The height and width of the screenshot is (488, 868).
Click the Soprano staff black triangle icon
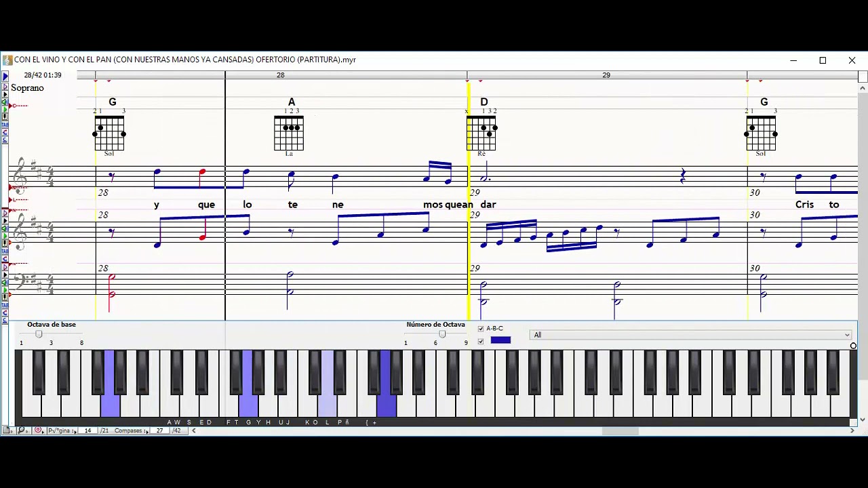pos(5,94)
